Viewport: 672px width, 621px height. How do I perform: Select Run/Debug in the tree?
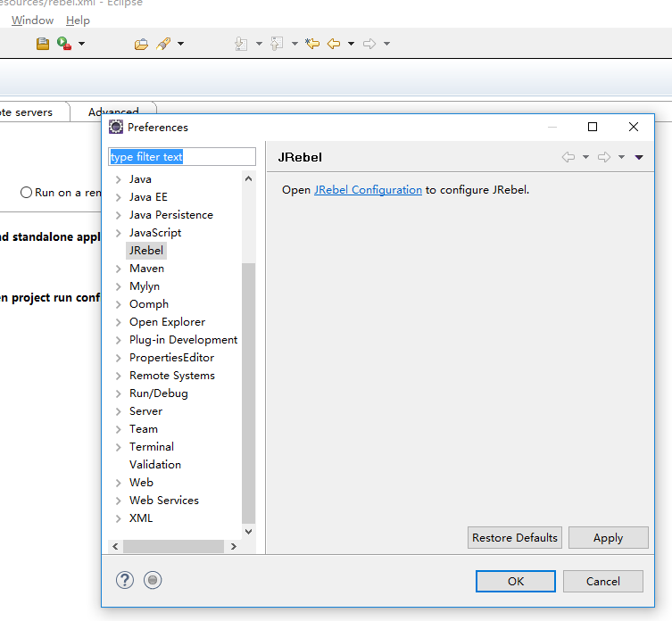tap(159, 393)
